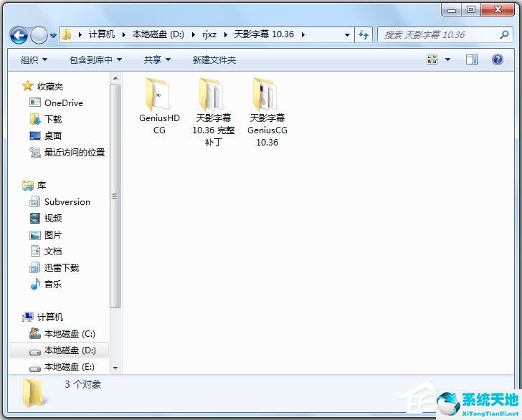Expand arrow after 计算机 in address path
522x420 pixels.
click(123, 34)
